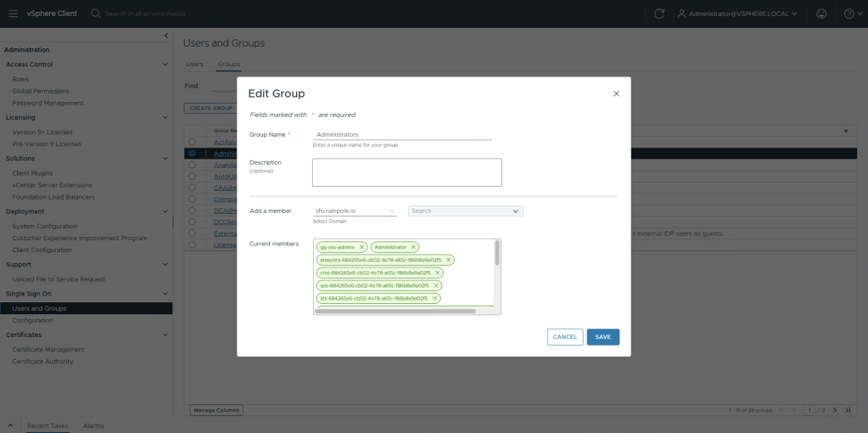Open the help question mark menu

click(849, 14)
